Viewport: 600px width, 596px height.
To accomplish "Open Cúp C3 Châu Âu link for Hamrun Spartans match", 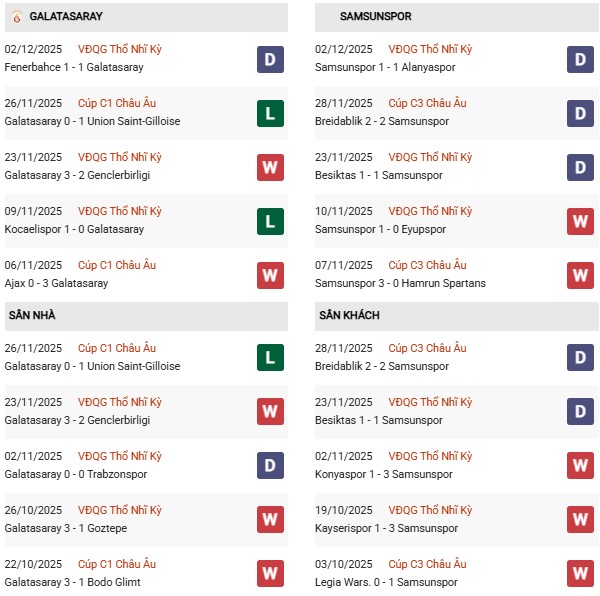I will point(428,265).
